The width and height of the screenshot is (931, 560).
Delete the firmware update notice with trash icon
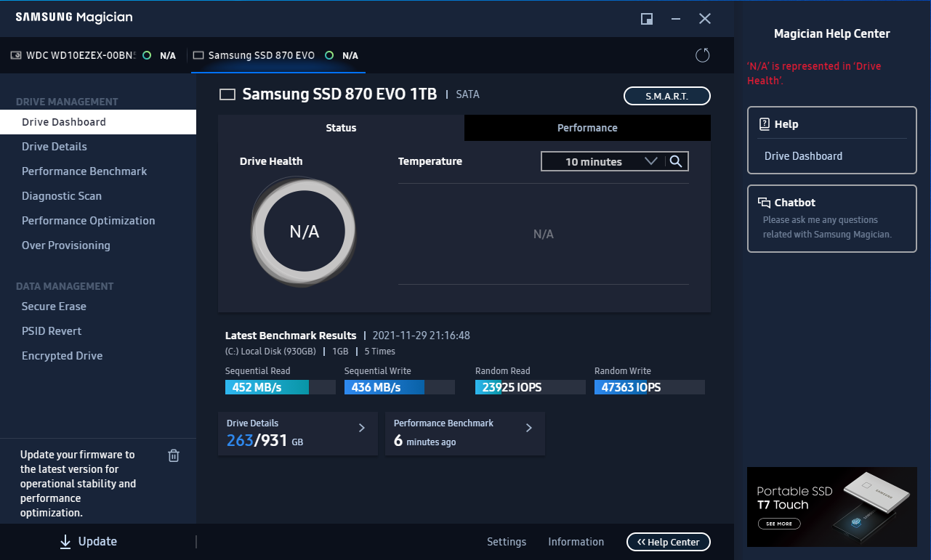tap(174, 455)
